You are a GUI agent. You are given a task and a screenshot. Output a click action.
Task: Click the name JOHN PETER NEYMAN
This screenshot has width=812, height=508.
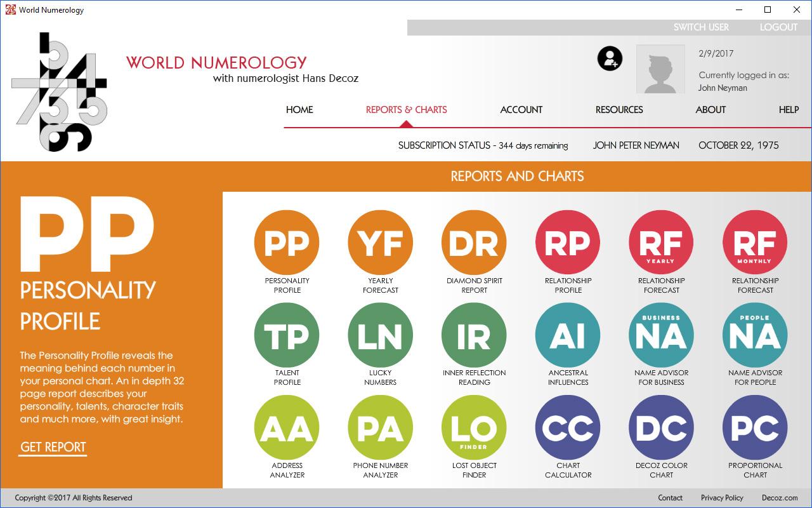(x=636, y=145)
